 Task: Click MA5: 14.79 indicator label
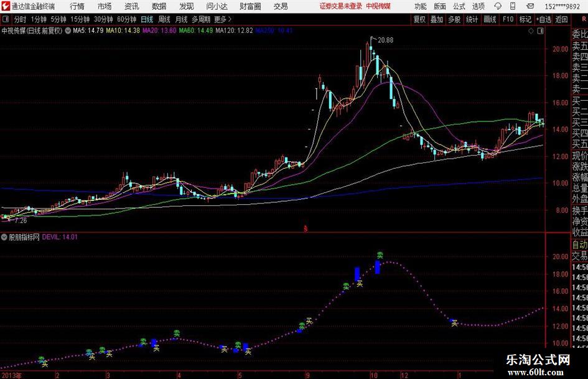coord(88,30)
